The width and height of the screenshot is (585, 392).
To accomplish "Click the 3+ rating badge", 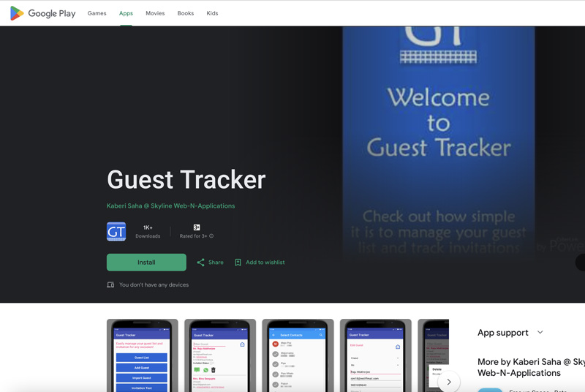I will [197, 227].
